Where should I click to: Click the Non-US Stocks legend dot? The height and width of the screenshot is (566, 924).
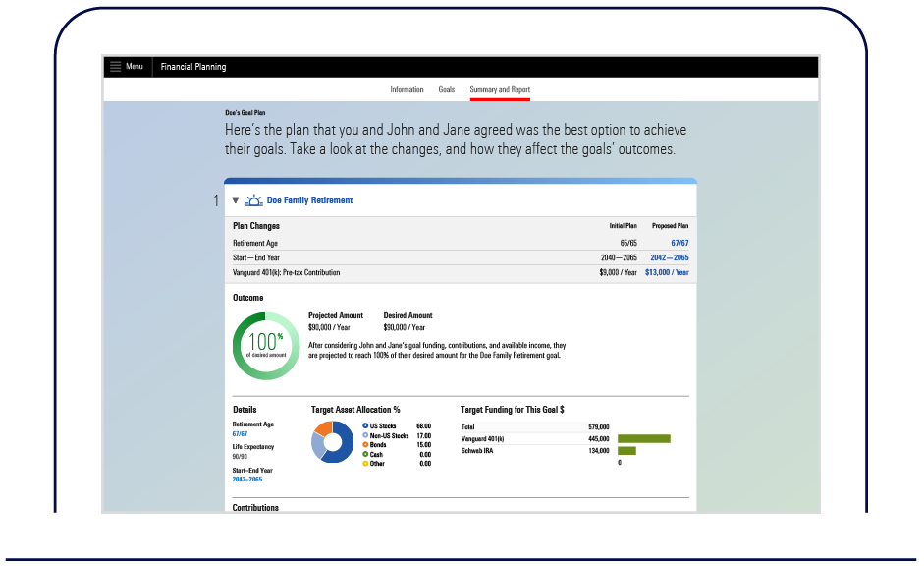(x=366, y=435)
